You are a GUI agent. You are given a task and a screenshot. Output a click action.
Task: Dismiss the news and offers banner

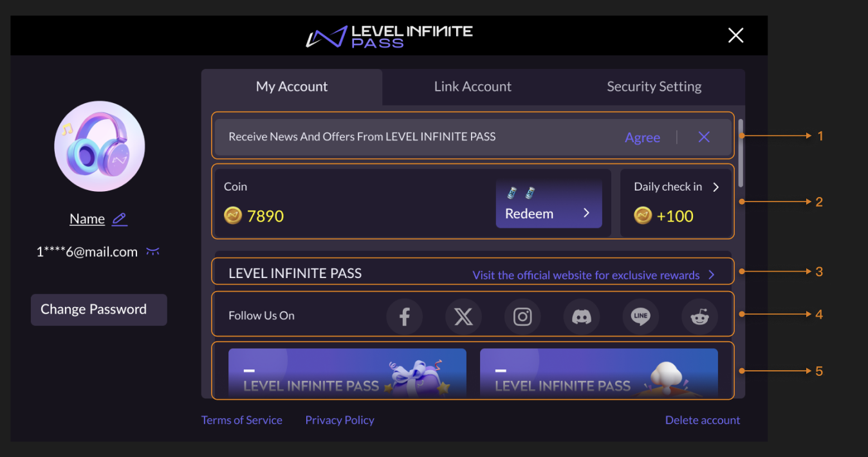(x=703, y=136)
